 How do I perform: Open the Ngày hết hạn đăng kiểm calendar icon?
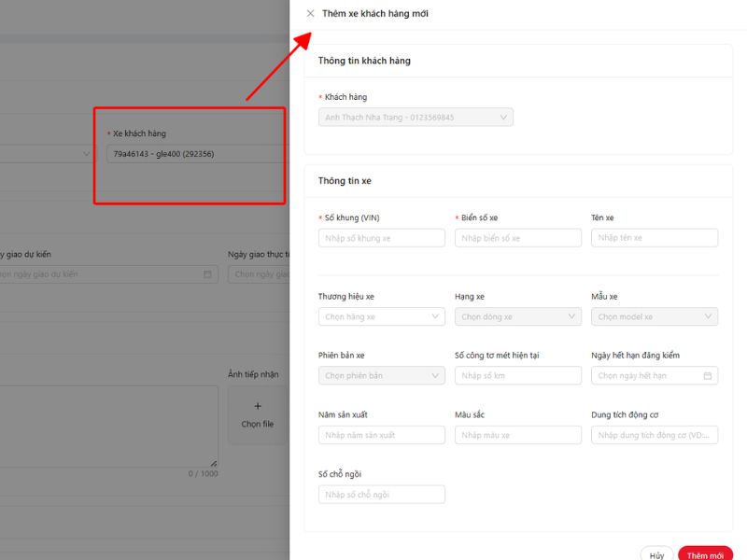click(707, 376)
